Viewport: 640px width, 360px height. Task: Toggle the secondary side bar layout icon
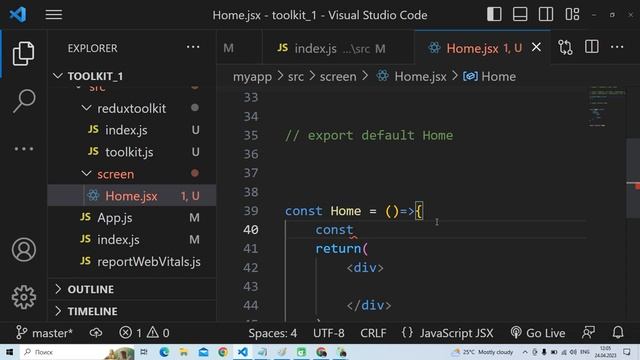[546, 14]
